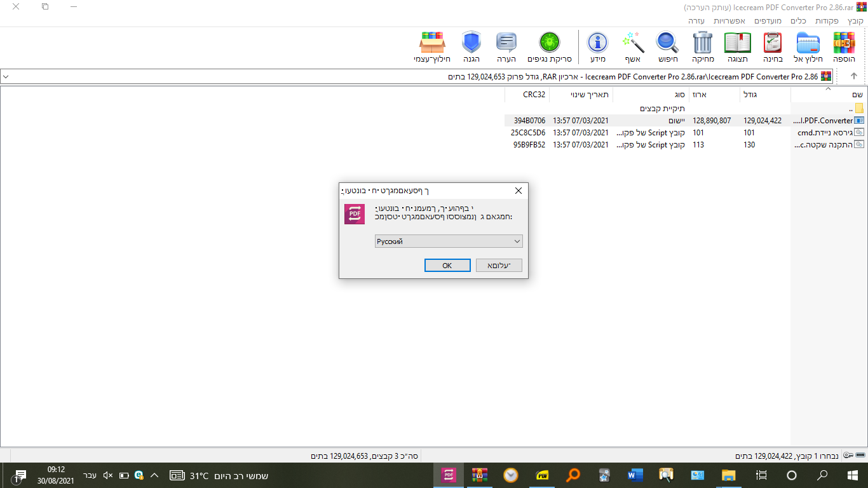This screenshot has height=488, width=868.
Task: Click the orange magnifier taskbar icon
Action: [573, 475]
